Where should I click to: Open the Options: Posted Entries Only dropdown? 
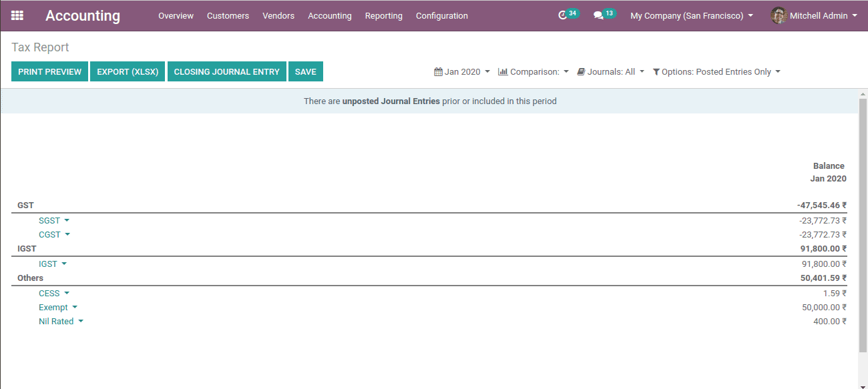coord(716,72)
